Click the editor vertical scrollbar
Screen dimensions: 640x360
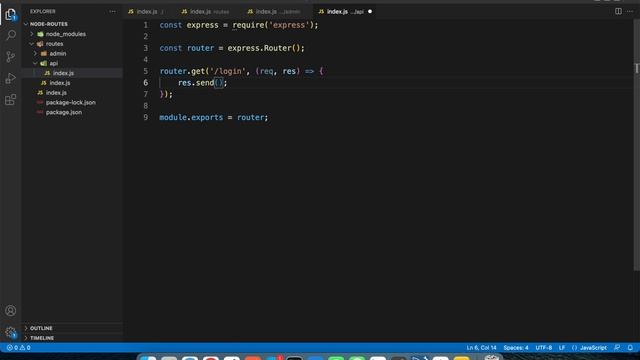click(636, 145)
